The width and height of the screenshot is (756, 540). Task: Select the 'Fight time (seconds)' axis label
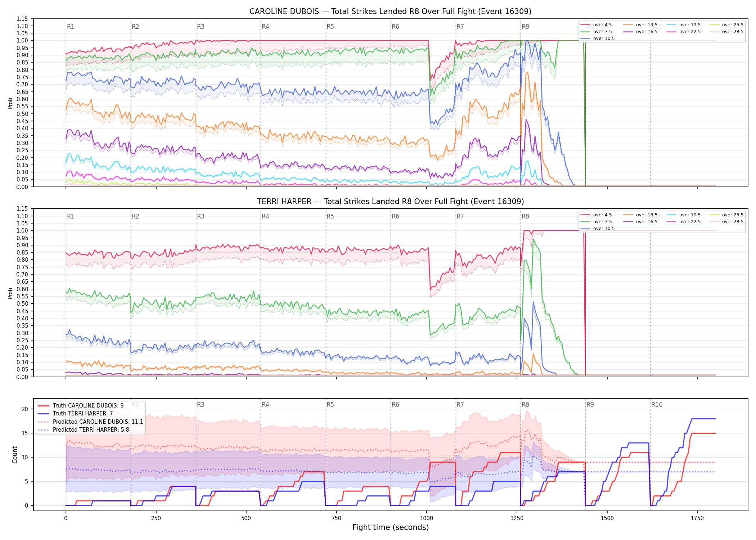point(391,527)
